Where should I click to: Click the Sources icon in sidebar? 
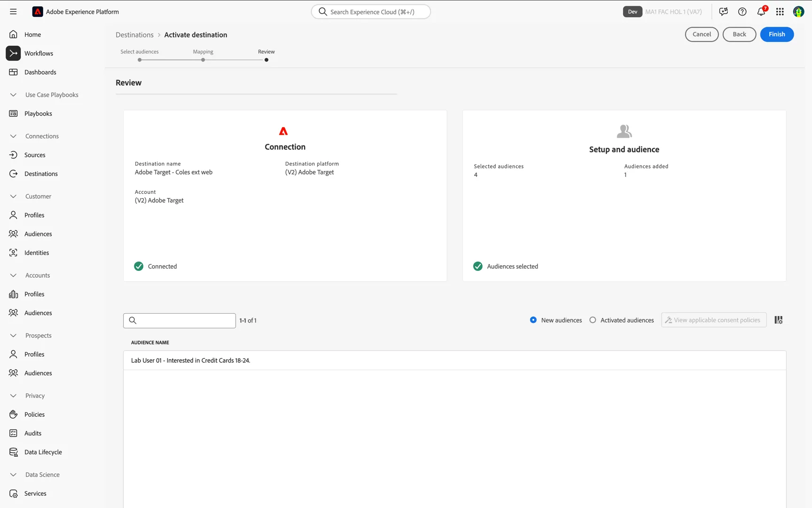pyautogui.click(x=14, y=155)
